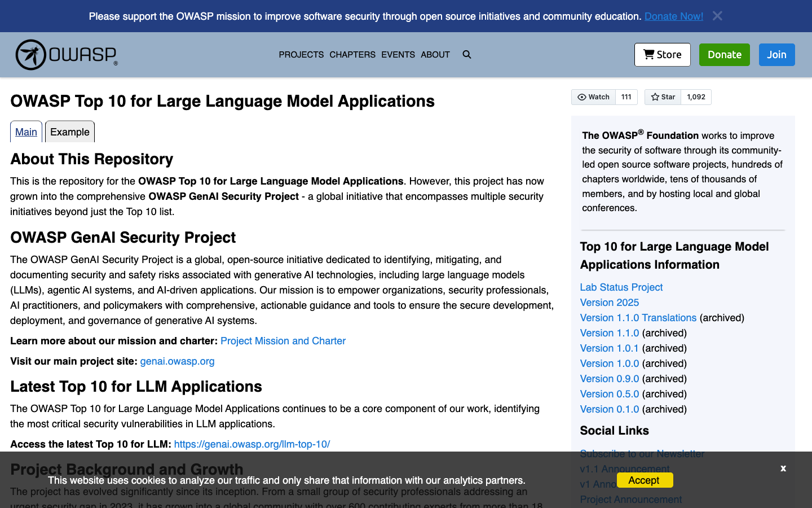Open the ABOUT menu
Image resolution: width=812 pixels, height=508 pixels.
click(x=435, y=54)
